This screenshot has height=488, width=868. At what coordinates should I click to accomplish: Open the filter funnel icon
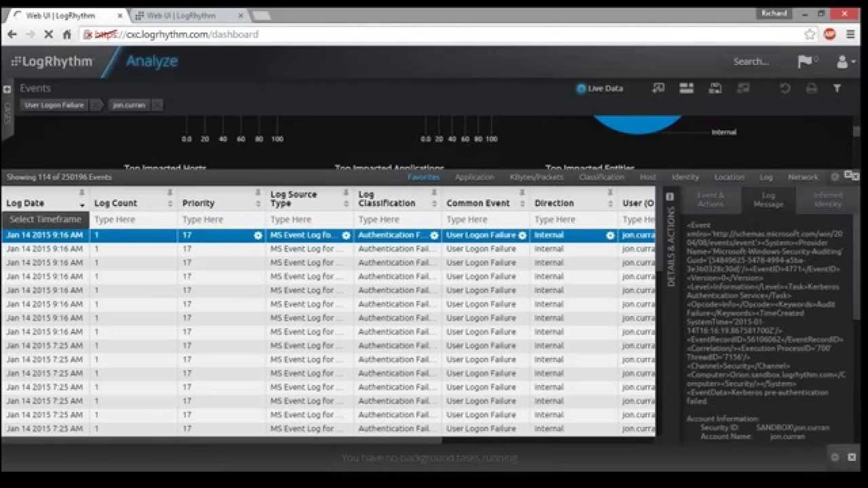click(x=837, y=88)
